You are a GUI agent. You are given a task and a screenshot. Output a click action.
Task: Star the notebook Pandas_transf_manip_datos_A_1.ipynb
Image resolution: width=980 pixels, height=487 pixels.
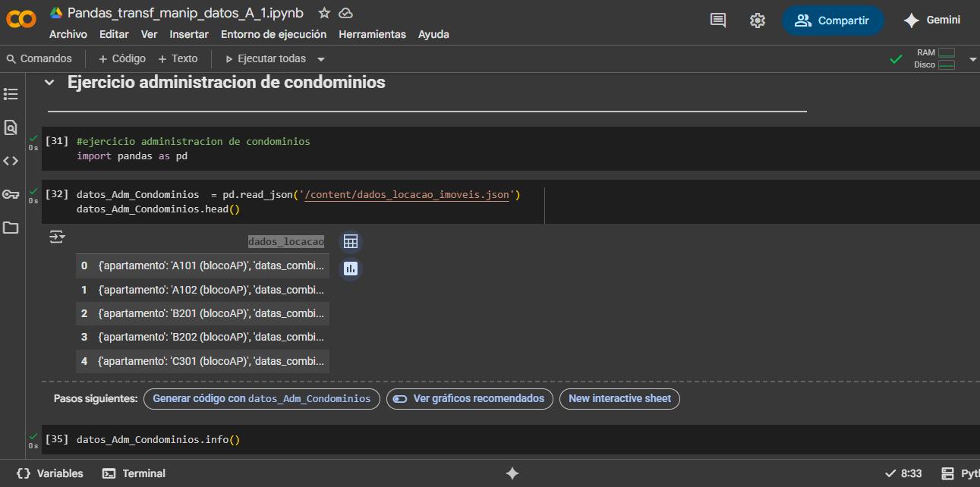point(324,13)
